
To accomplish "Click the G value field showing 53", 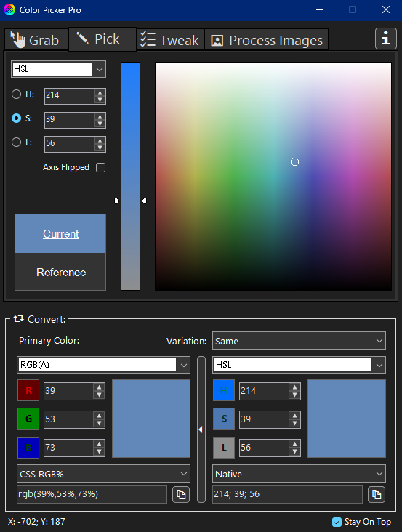I will click(68, 419).
